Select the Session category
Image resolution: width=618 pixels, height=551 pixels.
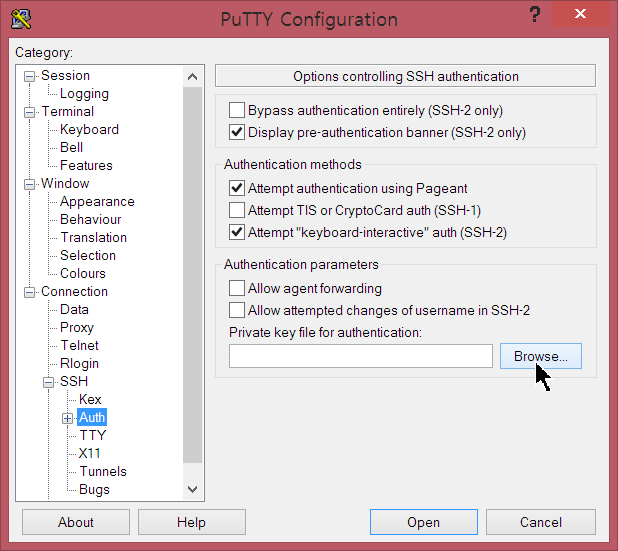[65, 75]
